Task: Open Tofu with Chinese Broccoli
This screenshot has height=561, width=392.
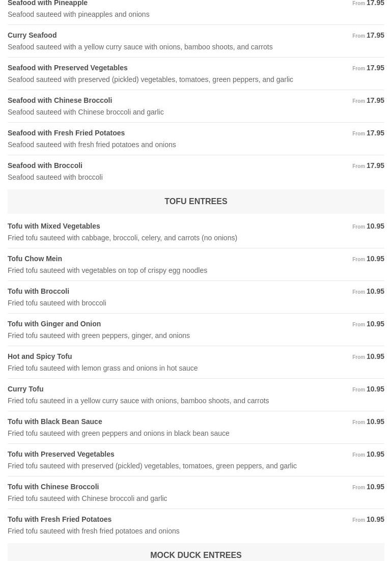Action: pyautogui.click(x=53, y=487)
